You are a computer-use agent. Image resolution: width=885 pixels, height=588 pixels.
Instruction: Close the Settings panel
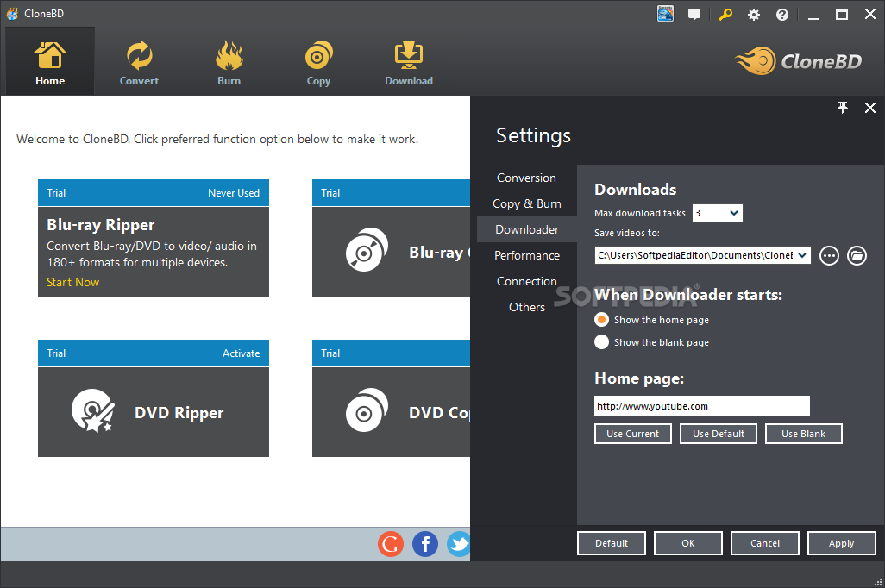[870, 107]
